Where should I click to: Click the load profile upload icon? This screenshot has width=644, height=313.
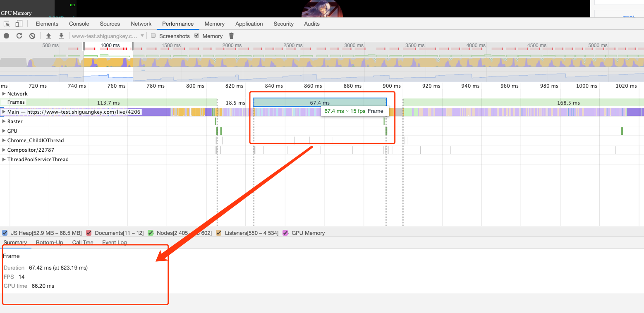(x=48, y=36)
